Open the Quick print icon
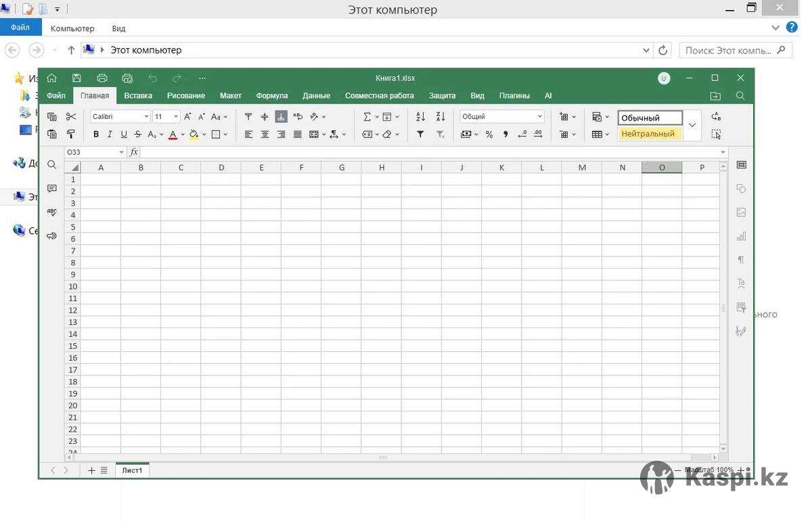Screen dimensions: 812x521 pyautogui.click(x=127, y=78)
